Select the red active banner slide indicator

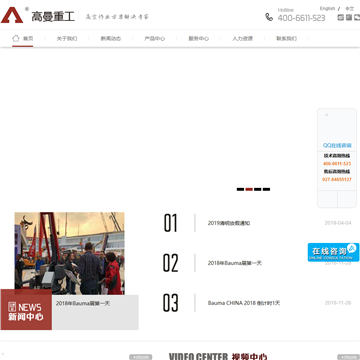[x=249, y=189]
